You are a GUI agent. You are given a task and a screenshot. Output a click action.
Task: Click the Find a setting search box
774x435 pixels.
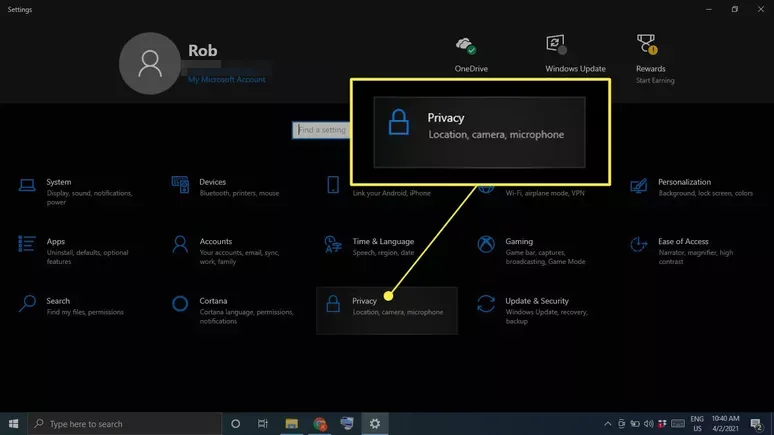point(322,130)
